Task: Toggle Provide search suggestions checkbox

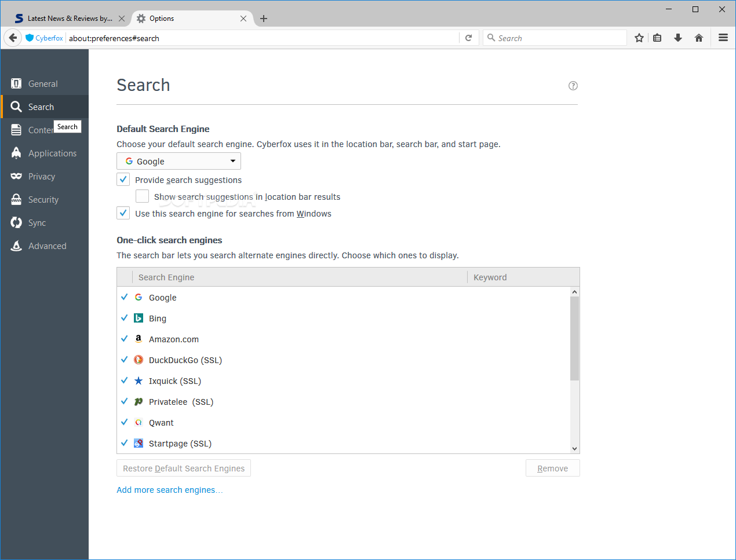Action: point(123,180)
